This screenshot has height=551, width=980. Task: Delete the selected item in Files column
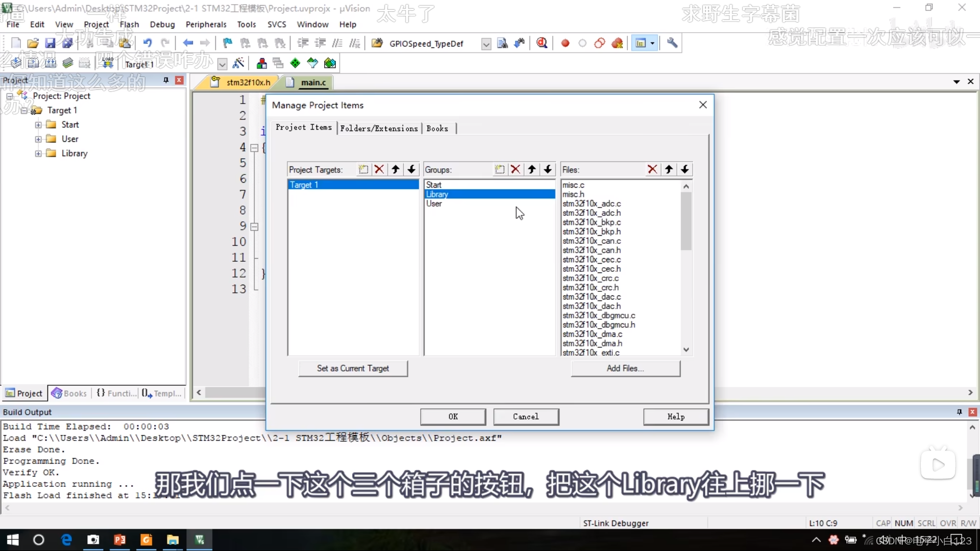(x=653, y=169)
